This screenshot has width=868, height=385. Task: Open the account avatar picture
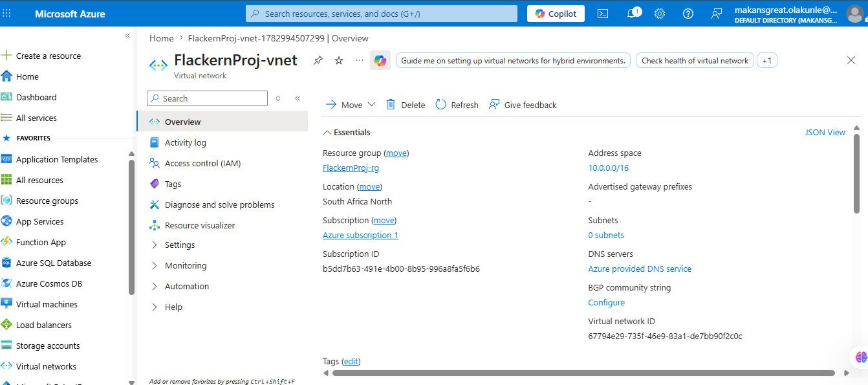coord(854,14)
